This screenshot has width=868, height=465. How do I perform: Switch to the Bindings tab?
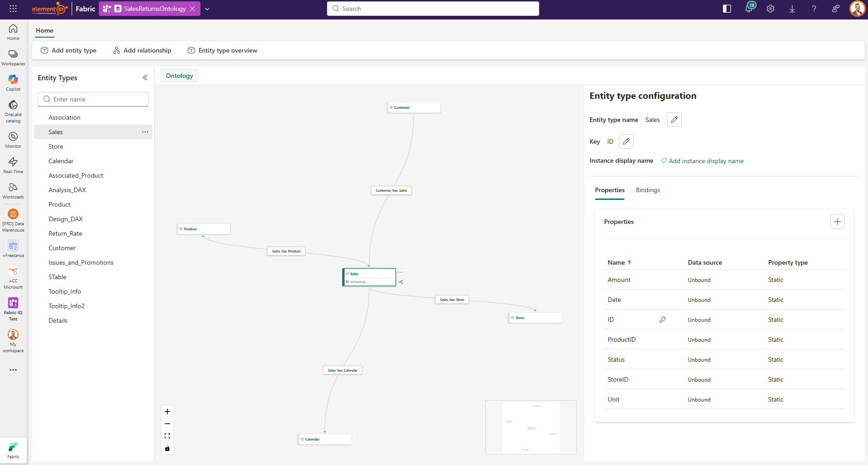point(648,190)
